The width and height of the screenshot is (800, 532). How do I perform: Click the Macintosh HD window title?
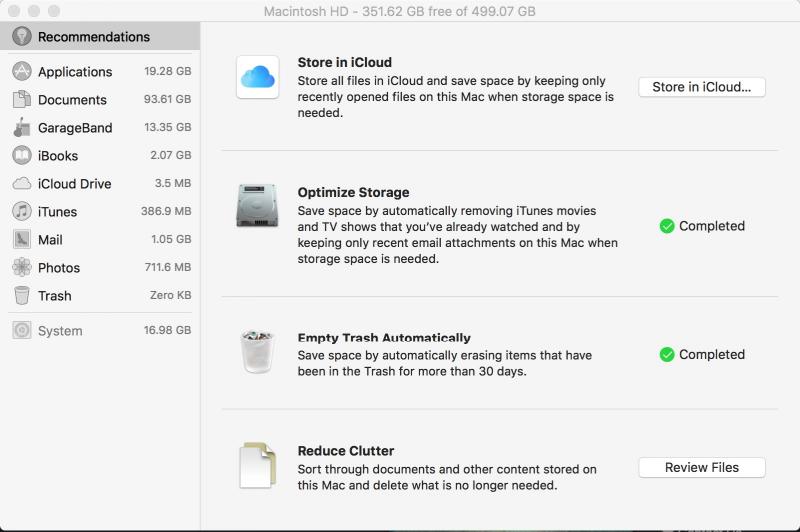[399, 11]
